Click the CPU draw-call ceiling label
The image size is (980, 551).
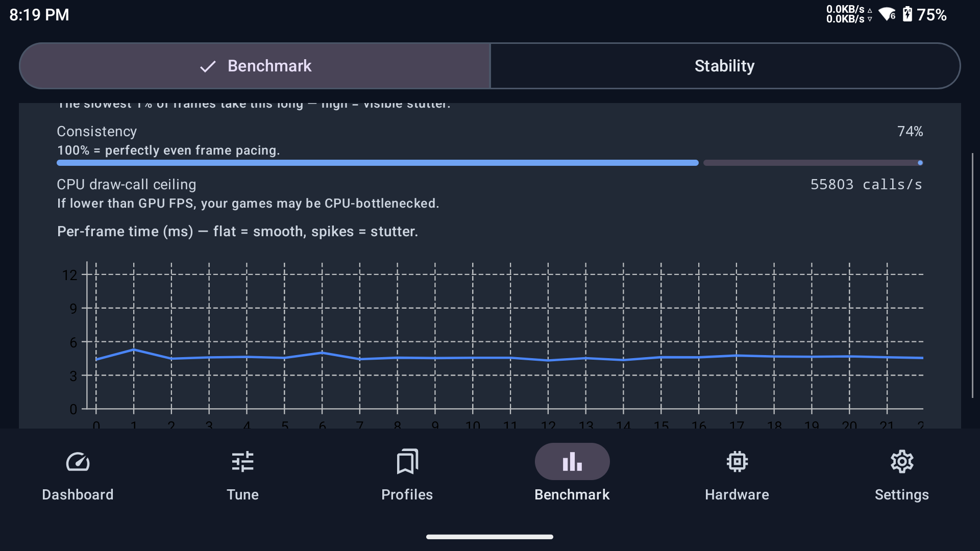point(127,185)
